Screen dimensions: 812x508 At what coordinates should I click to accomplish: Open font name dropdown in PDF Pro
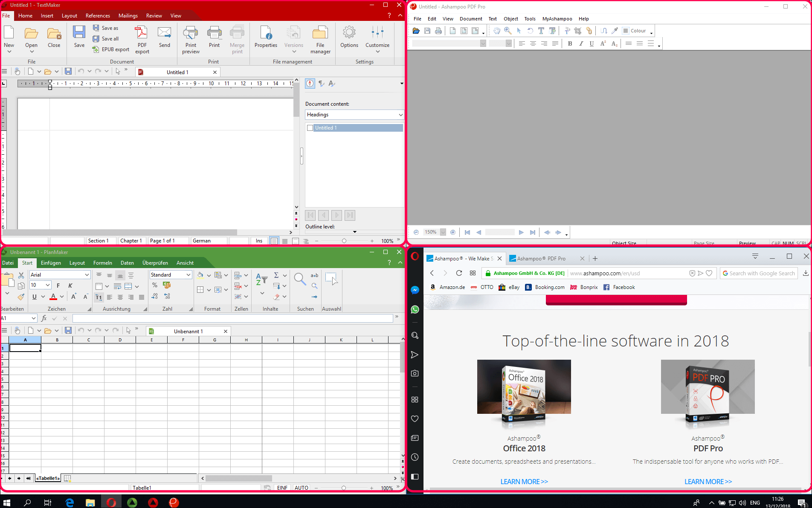coord(483,43)
